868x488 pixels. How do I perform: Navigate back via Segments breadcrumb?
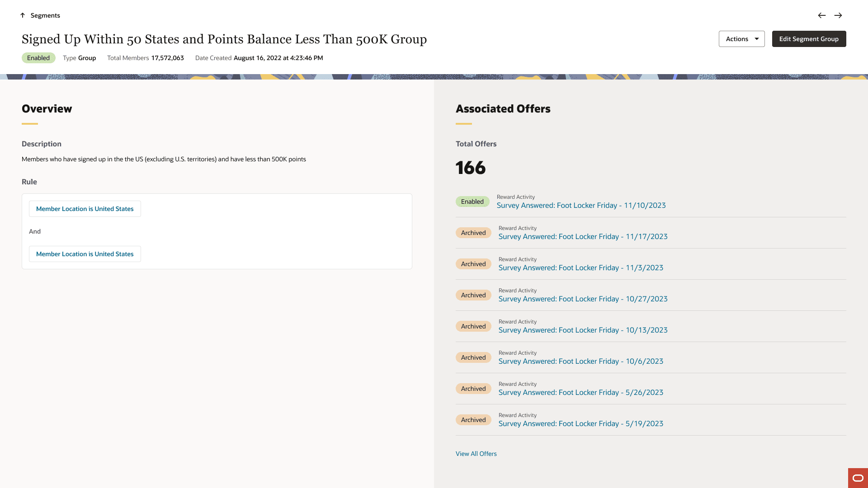(x=45, y=15)
